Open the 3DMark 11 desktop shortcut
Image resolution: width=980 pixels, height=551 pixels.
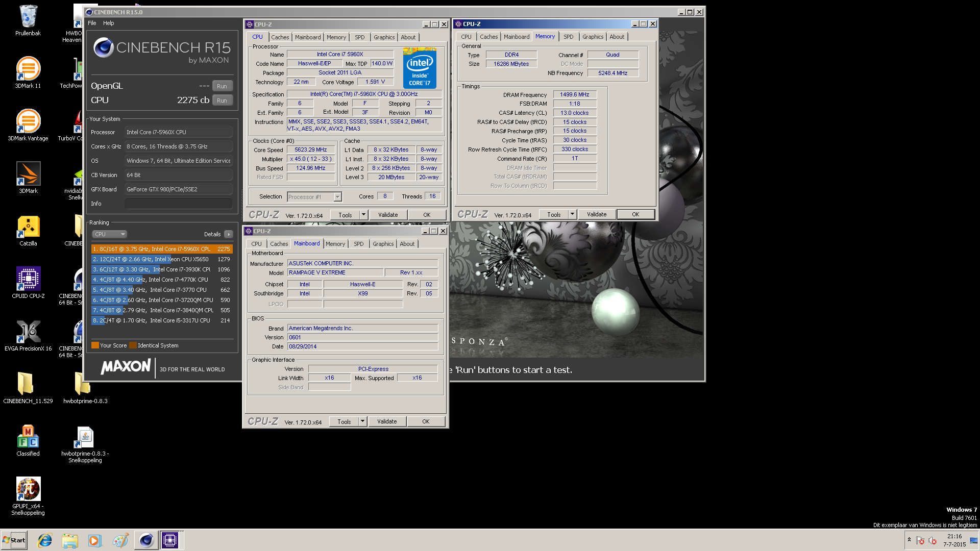(x=28, y=72)
